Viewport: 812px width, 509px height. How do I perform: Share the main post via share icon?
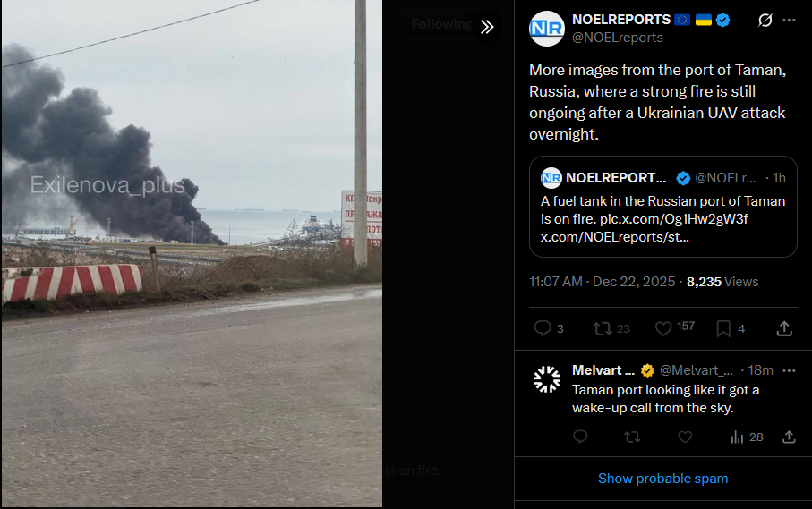pyautogui.click(x=784, y=328)
